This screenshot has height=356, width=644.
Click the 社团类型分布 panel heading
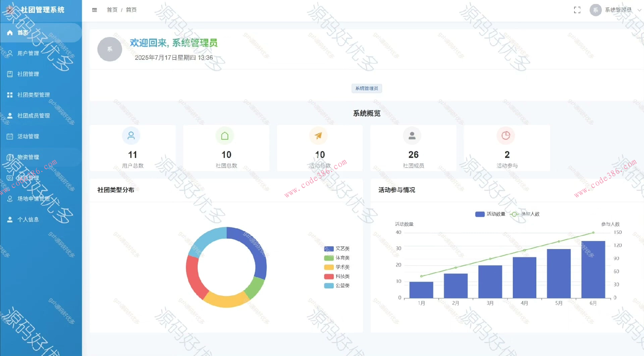(x=116, y=190)
